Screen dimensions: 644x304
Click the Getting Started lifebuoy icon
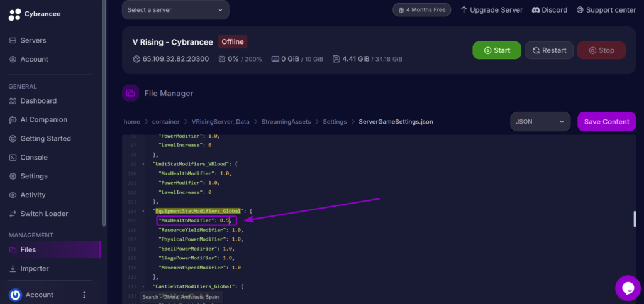pos(13,139)
